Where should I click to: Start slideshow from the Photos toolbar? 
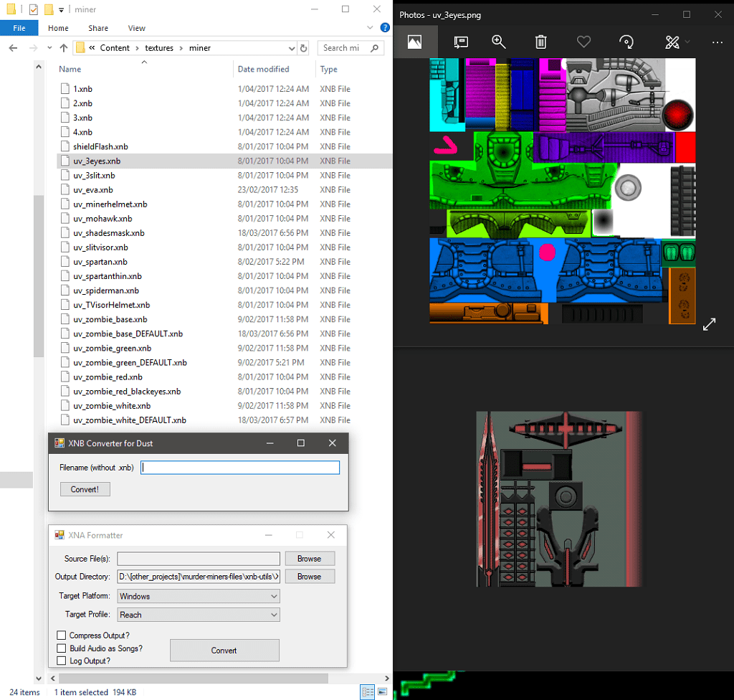point(461,42)
